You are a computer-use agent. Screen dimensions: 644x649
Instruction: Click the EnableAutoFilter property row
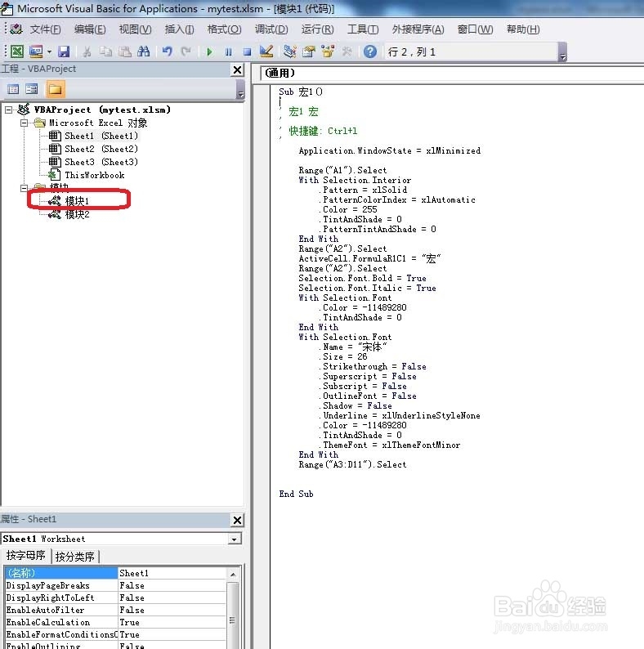(x=115, y=610)
